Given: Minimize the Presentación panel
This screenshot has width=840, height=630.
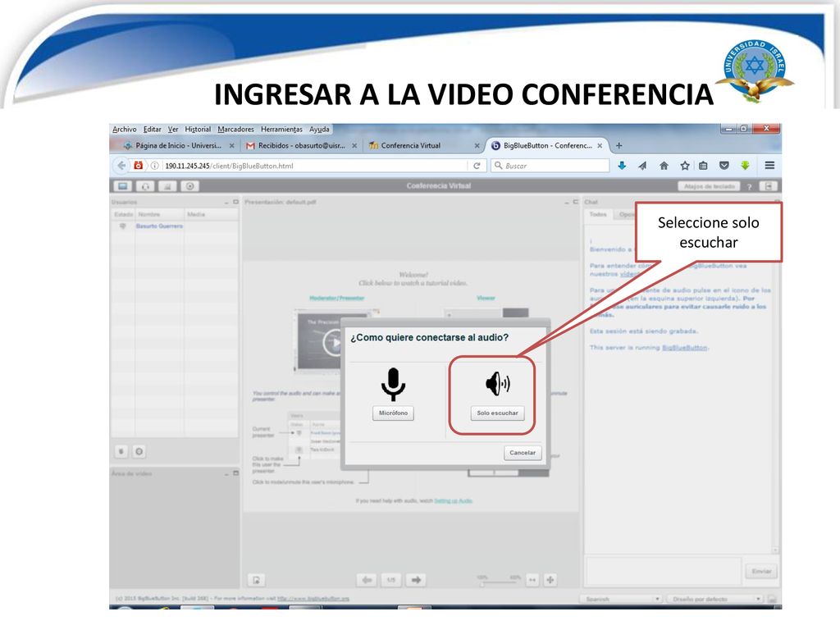Looking at the screenshot, I should pyautogui.click(x=567, y=203).
